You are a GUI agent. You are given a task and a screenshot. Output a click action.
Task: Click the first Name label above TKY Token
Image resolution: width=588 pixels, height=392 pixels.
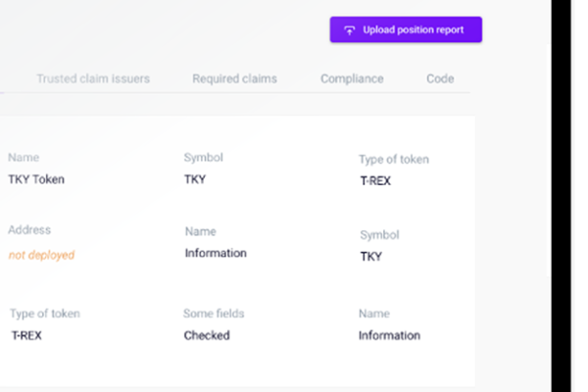tap(24, 157)
